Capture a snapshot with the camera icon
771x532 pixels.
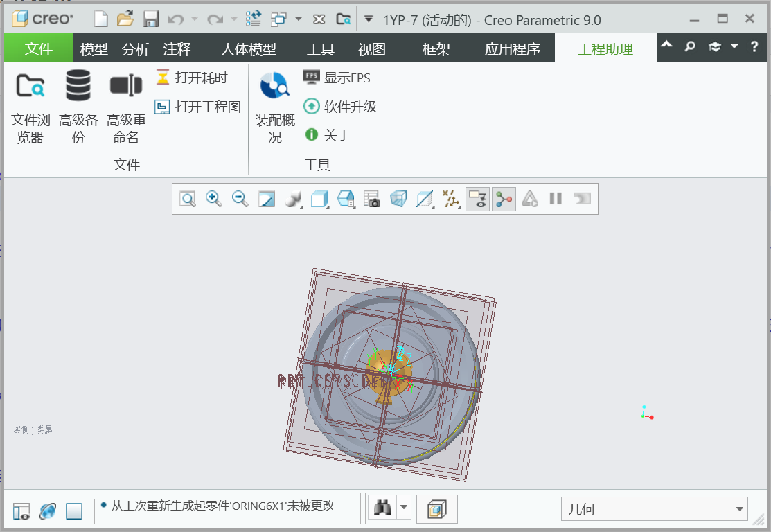(x=372, y=199)
